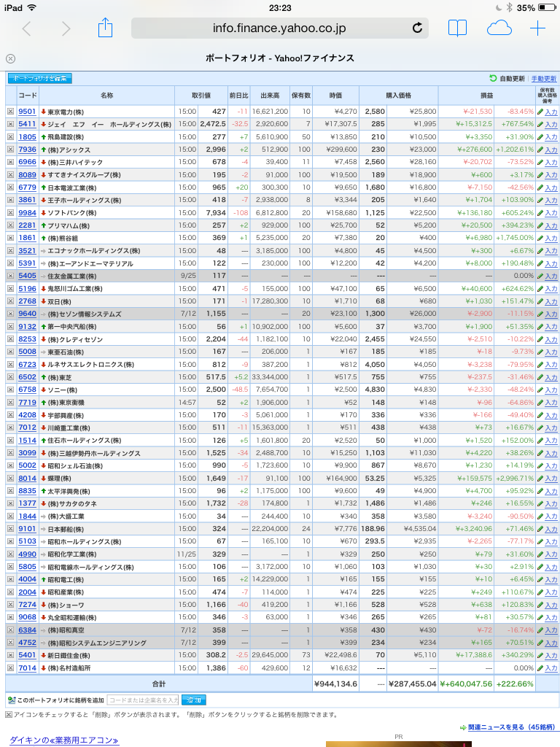
Task: Click total value ¥944,134.6 cell
Action: [335, 684]
